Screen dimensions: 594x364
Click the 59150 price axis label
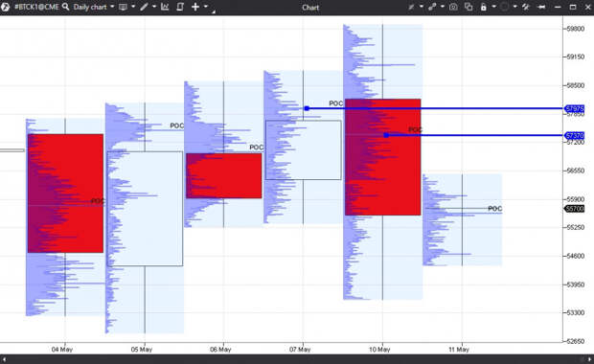point(576,57)
